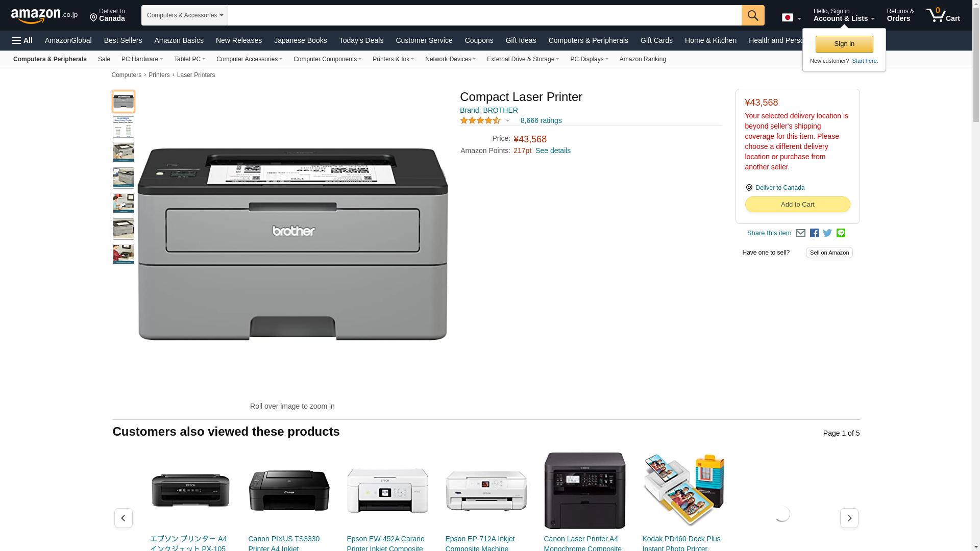This screenshot has width=980, height=551.
Task: Open Today's Deals in navigation bar
Action: click(x=361, y=40)
